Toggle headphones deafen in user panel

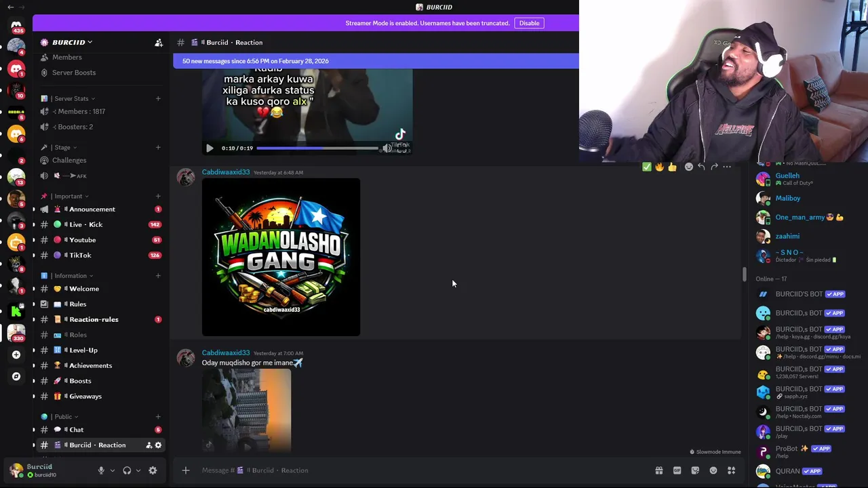pyautogui.click(x=127, y=470)
